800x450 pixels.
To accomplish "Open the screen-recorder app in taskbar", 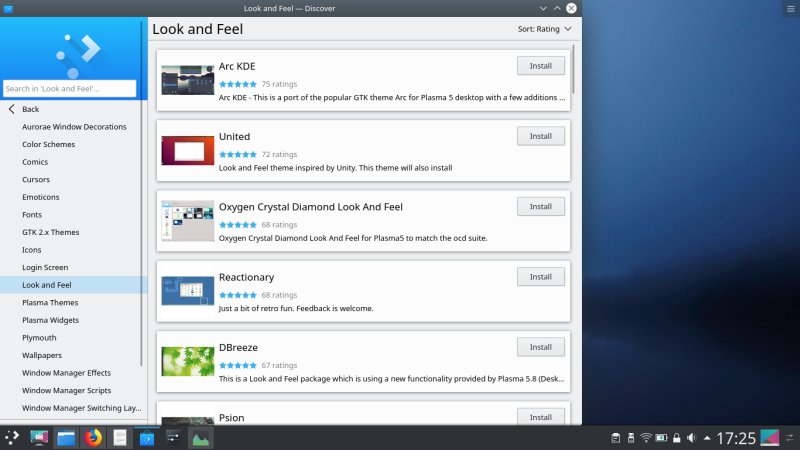I will point(39,438).
